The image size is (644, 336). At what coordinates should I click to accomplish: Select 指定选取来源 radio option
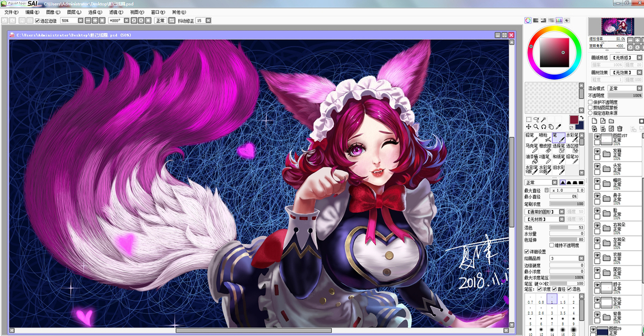click(591, 113)
